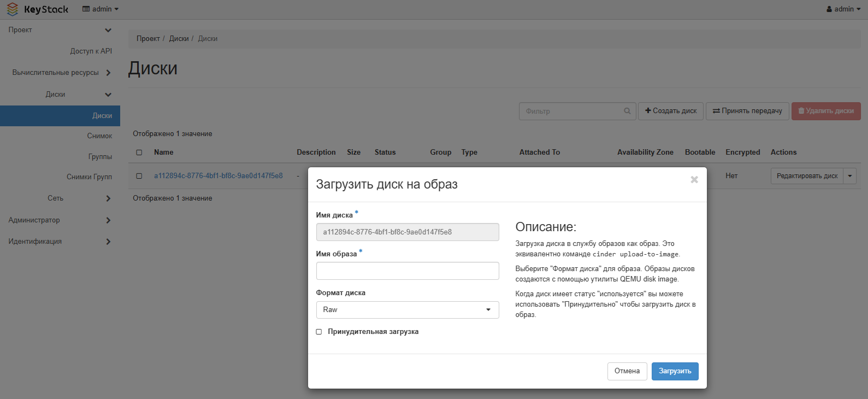Open Доступ к API in sidebar
868x399 pixels.
coord(91,51)
